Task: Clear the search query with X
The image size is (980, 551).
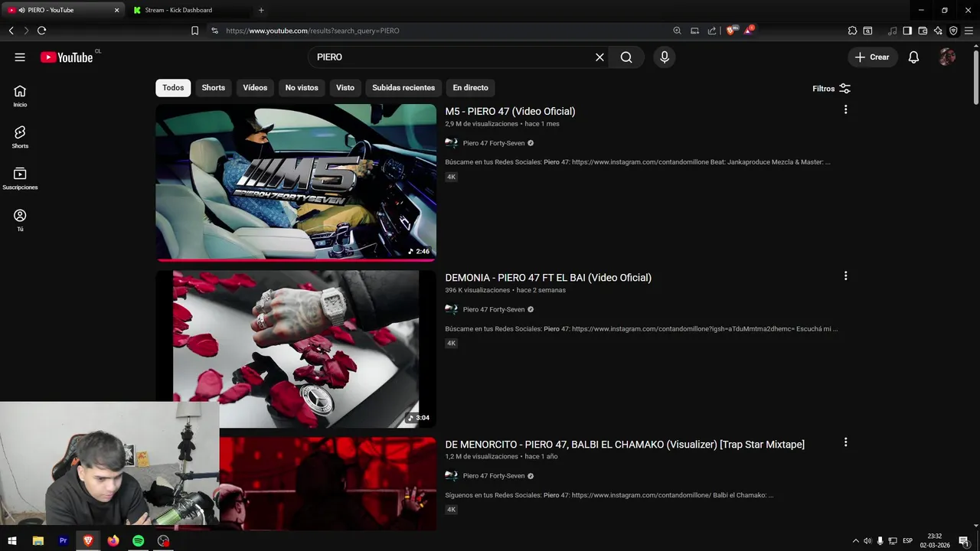Action: (x=599, y=57)
